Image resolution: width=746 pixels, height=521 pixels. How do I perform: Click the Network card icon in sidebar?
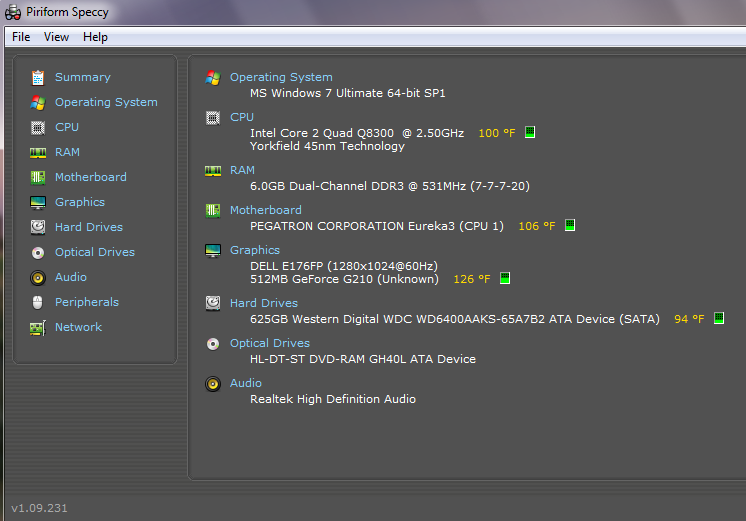point(38,328)
